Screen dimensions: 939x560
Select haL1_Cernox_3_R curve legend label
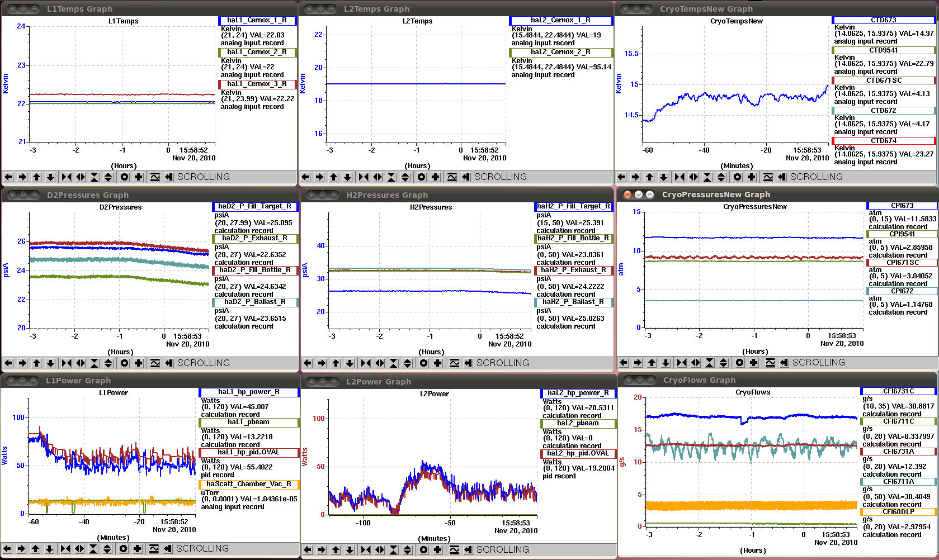click(257, 84)
